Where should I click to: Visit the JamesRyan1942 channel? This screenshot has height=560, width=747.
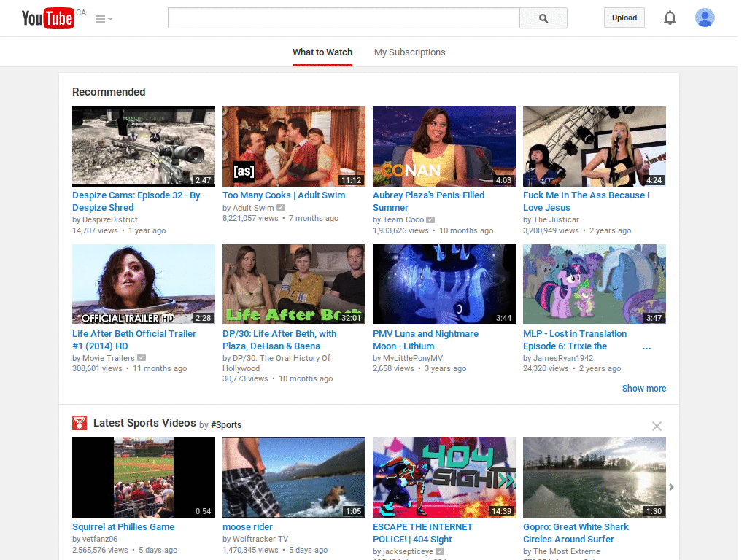tap(563, 358)
